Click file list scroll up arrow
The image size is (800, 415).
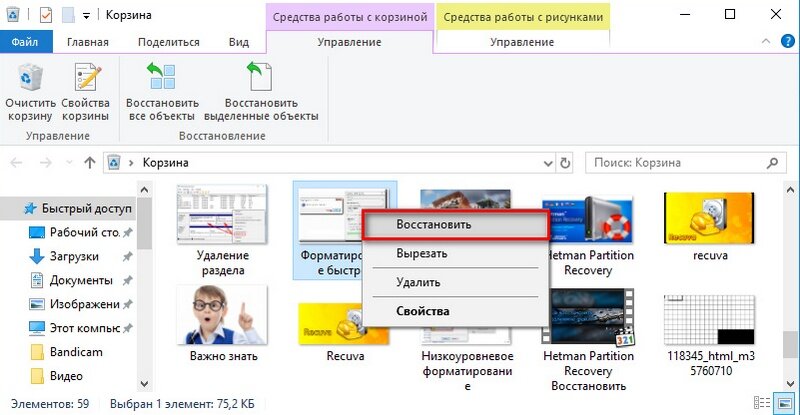click(x=790, y=190)
